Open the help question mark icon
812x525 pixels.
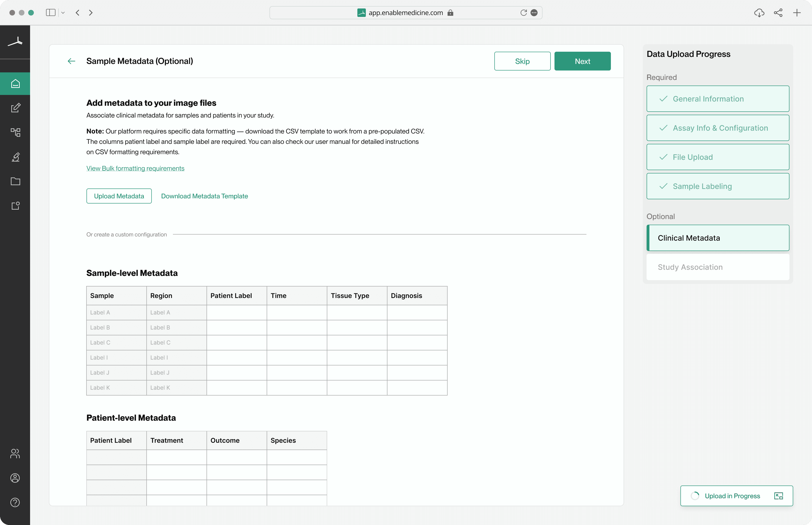[x=15, y=502]
